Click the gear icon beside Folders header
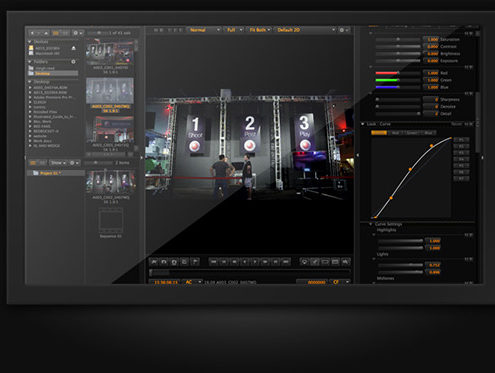This screenshot has height=373, width=495. click(73, 62)
